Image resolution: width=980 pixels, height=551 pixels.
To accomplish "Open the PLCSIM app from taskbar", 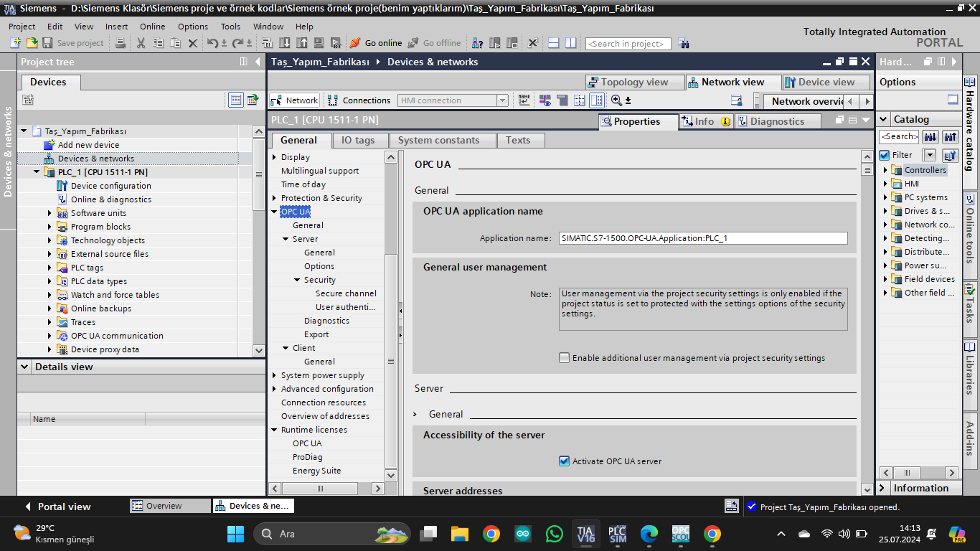I will coord(617,534).
